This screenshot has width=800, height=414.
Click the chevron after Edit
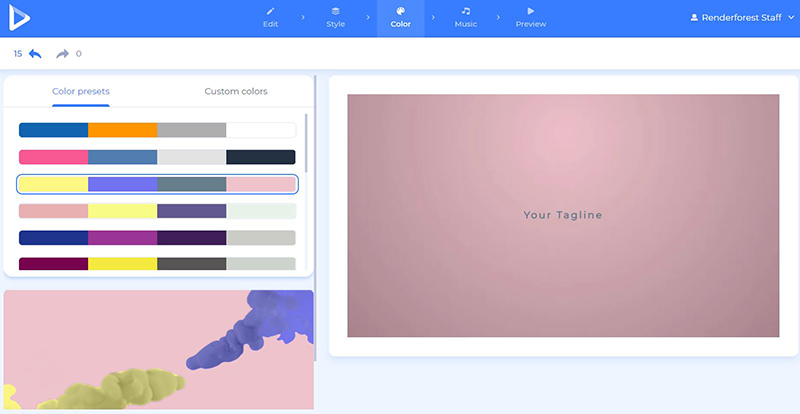point(303,17)
